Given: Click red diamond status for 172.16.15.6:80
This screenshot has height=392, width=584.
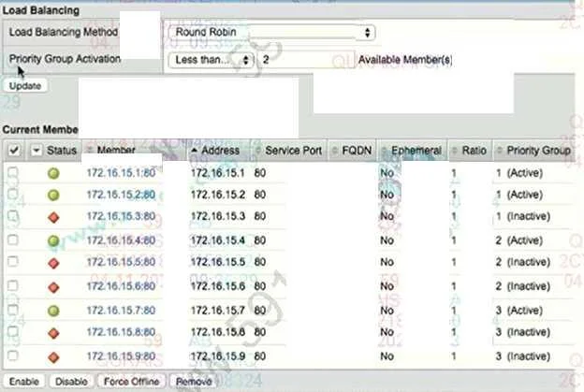Looking at the screenshot, I should (x=53, y=287).
